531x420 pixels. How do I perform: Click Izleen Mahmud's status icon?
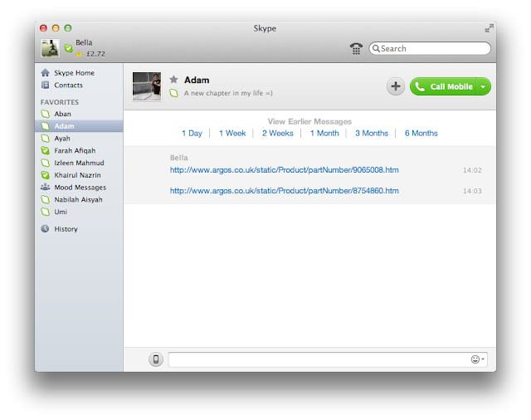(45, 163)
